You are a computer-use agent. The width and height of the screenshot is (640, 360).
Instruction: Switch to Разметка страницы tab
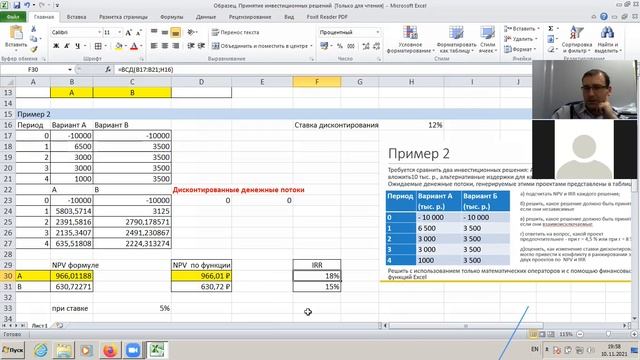coord(123,17)
